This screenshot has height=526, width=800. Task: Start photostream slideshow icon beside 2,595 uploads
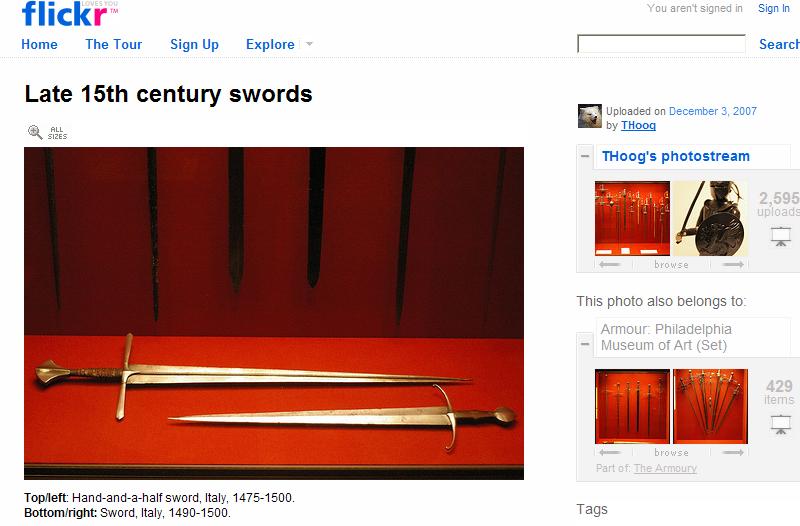click(x=781, y=237)
